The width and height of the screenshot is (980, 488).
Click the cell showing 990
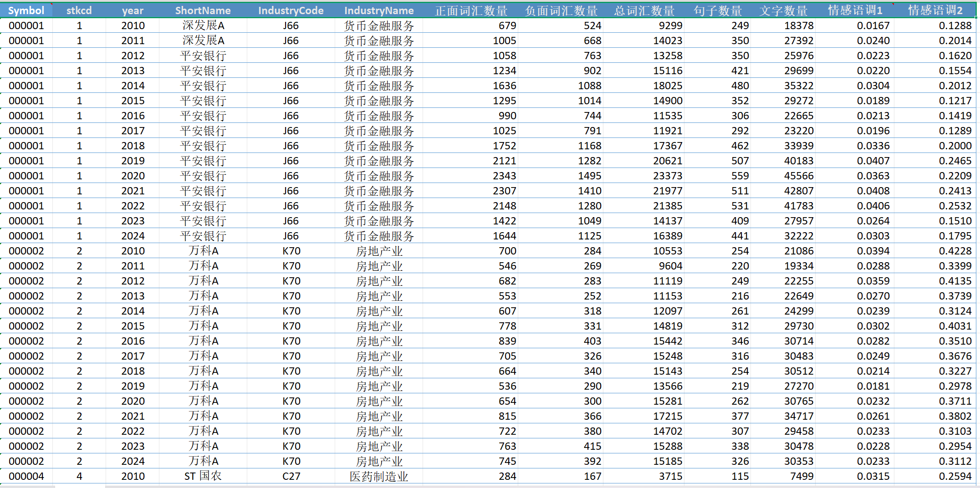pos(471,116)
